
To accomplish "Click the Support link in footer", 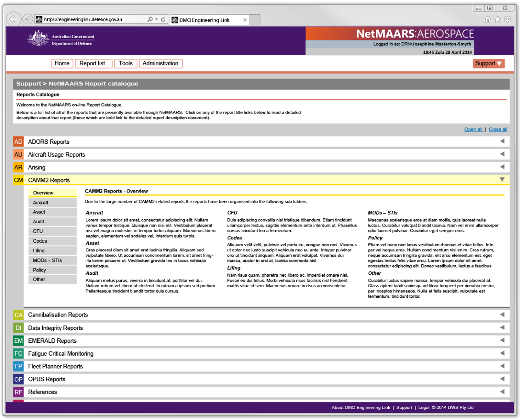I will pos(404,408).
